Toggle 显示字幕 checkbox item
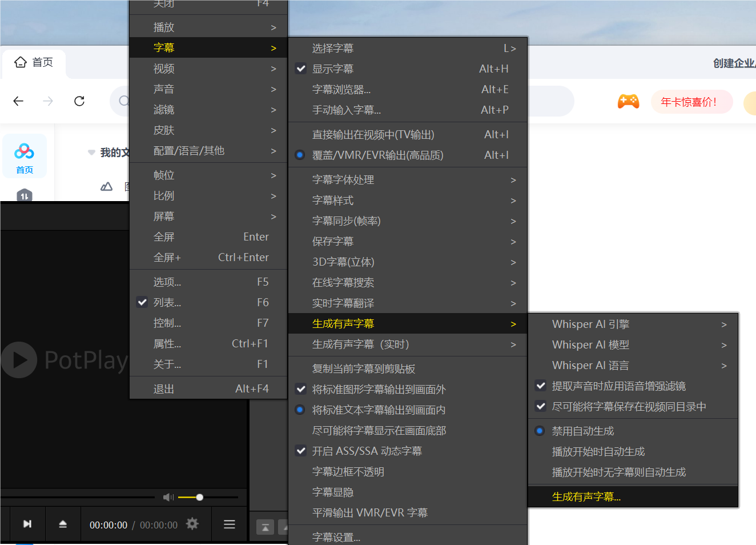Screen dimensions: 756x545 pos(408,69)
